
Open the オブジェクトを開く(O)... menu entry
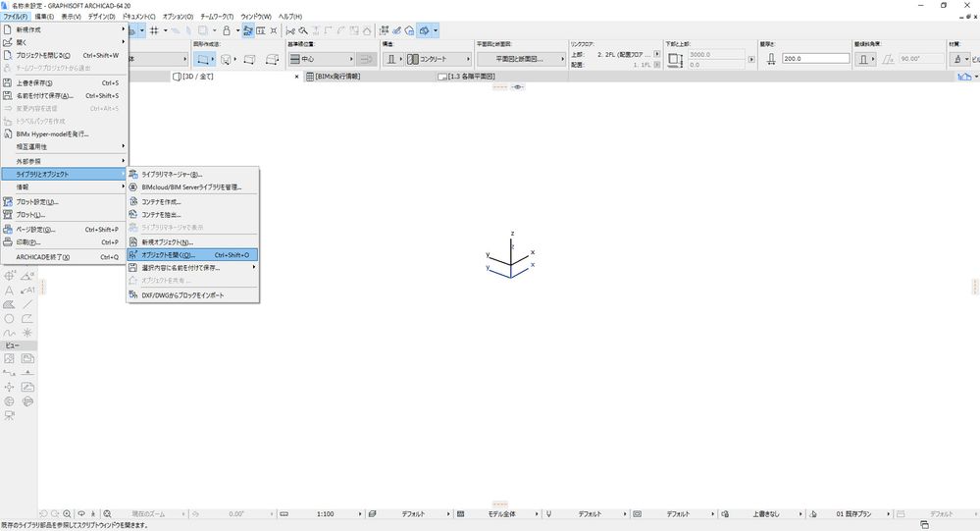(x=192, y=255)
